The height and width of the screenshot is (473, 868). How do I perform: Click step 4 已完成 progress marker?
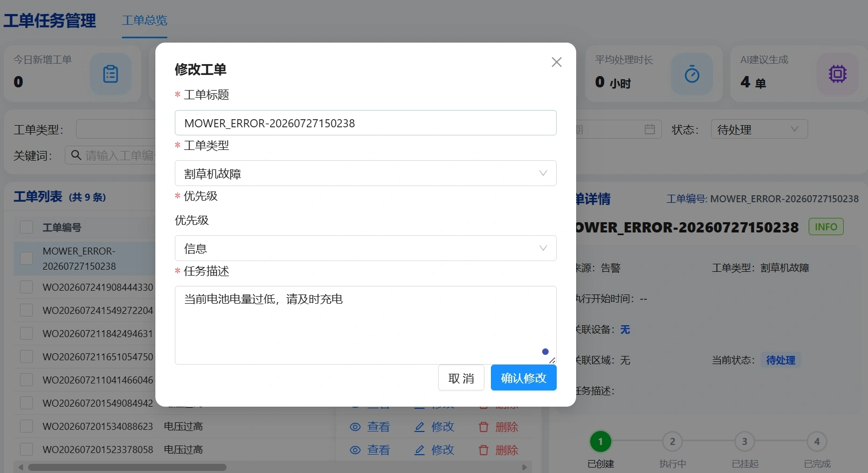tap(817, 442)
